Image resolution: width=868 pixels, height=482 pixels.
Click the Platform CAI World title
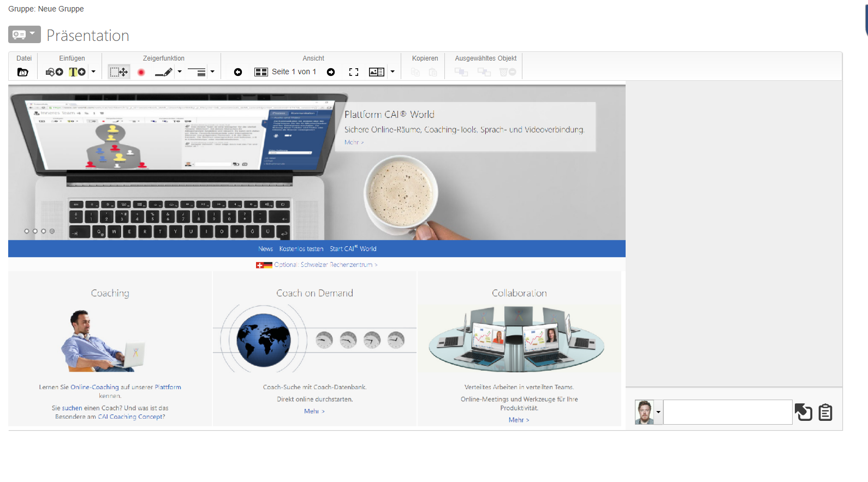(x=389, y=115)
